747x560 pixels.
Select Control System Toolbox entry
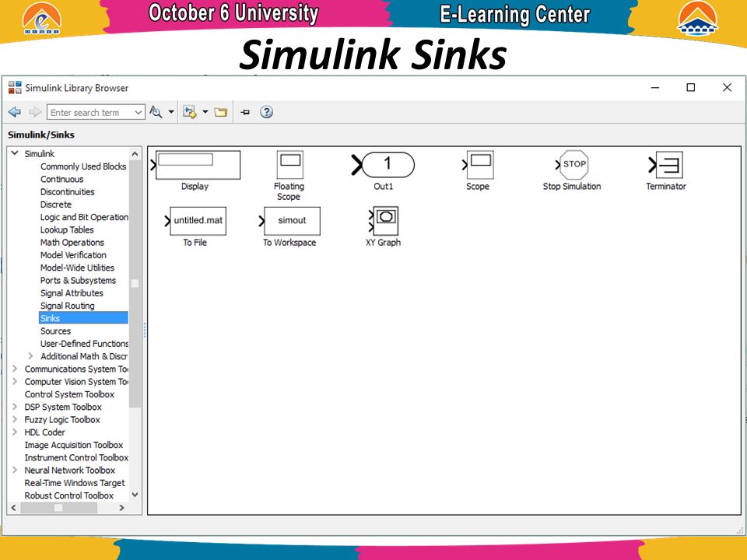tap(69, 394)
